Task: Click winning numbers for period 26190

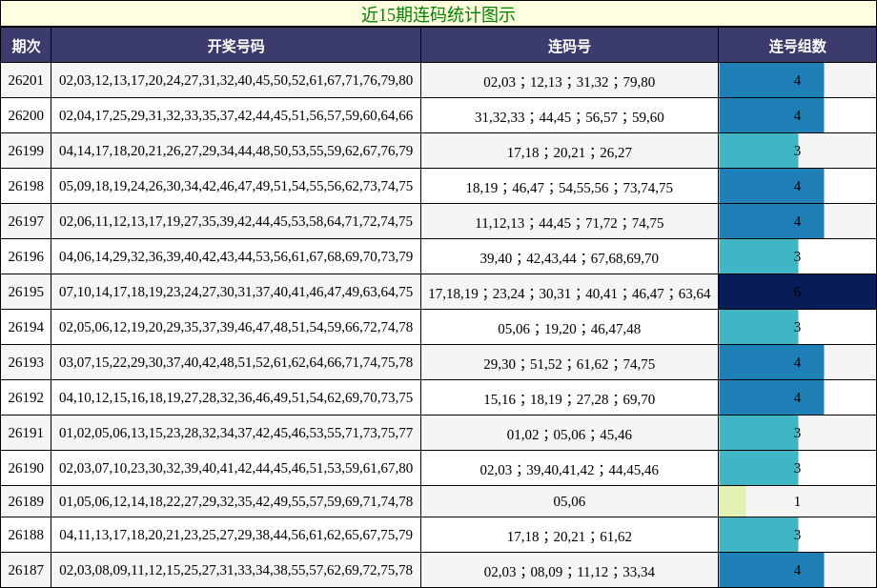Action: [235, 468]
